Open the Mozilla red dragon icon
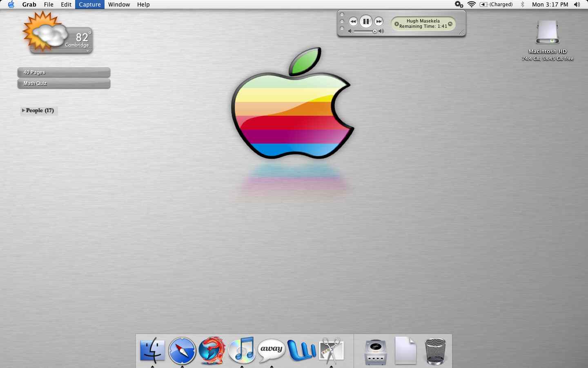Screen dimensions: 588x368 (212, 350)
